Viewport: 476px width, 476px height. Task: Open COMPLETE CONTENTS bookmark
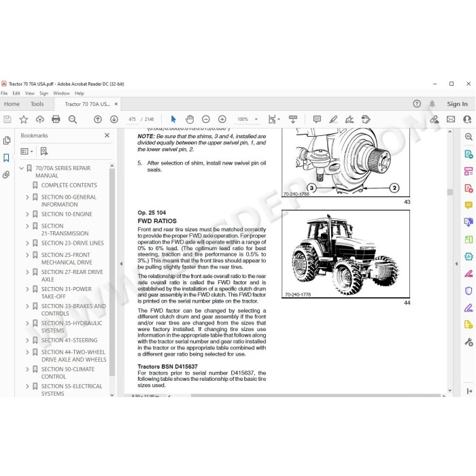[x=69, y=185]
